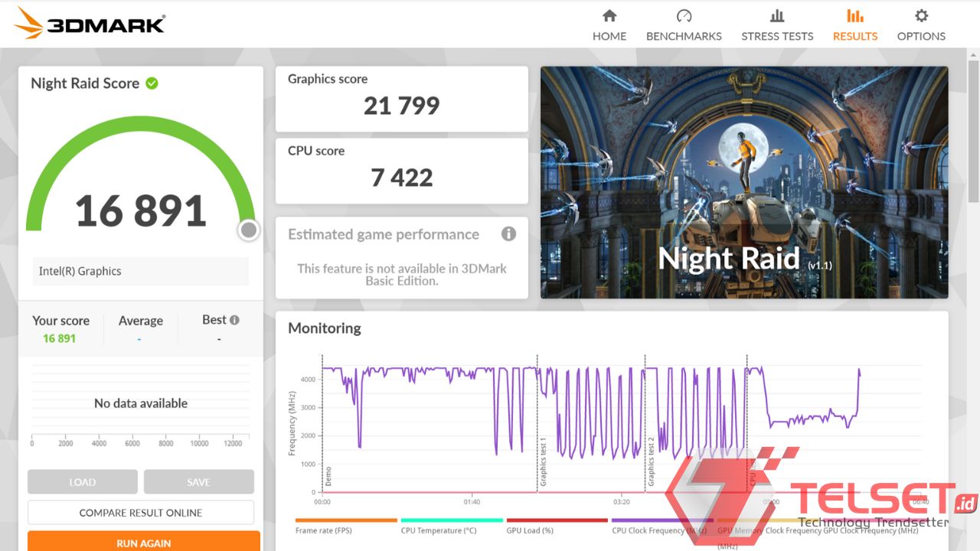This screenshot has width=980, height=551.
Task: Click the info icon beside Estimated game performance
Action: click(508, 234)
